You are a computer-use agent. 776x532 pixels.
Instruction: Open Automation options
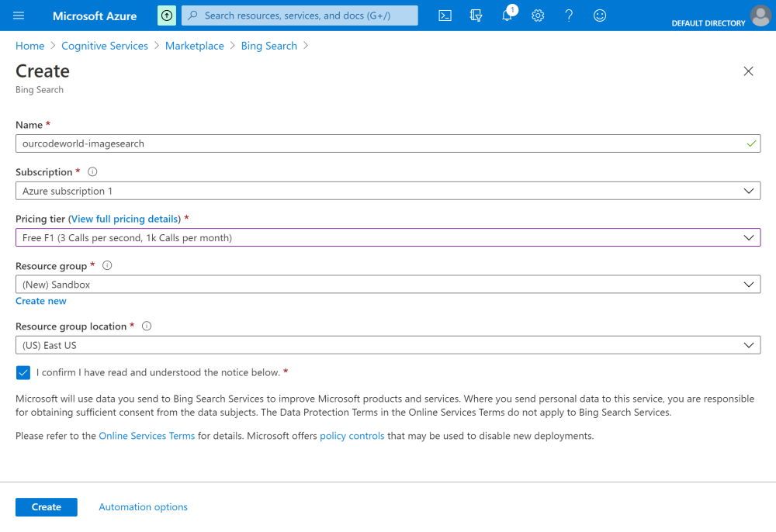point(143,506)
